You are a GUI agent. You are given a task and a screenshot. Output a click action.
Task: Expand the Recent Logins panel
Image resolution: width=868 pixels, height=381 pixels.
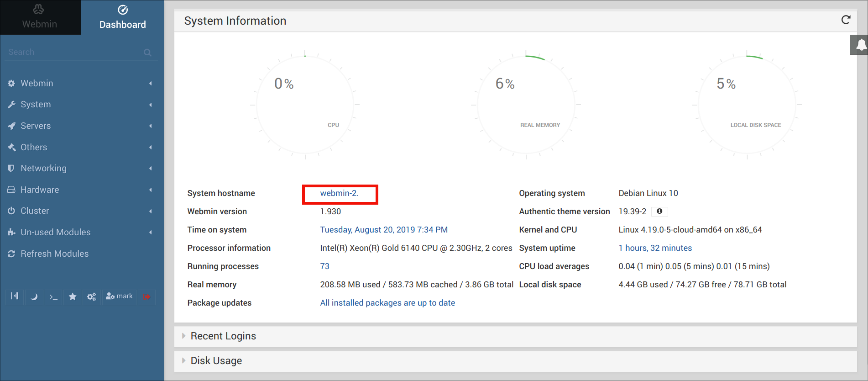point(515,336)
